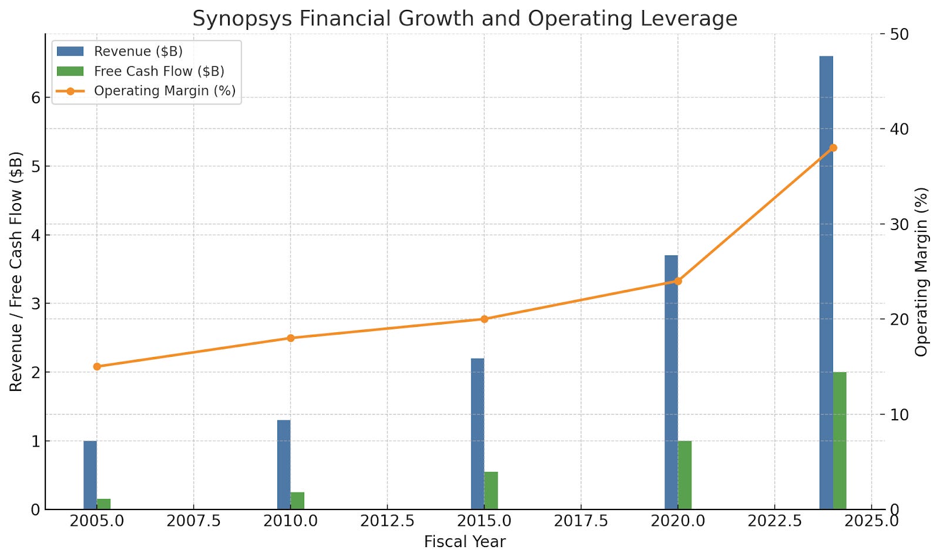
Task: Click the 2015 operating margin data point
Action: point(485,319)
